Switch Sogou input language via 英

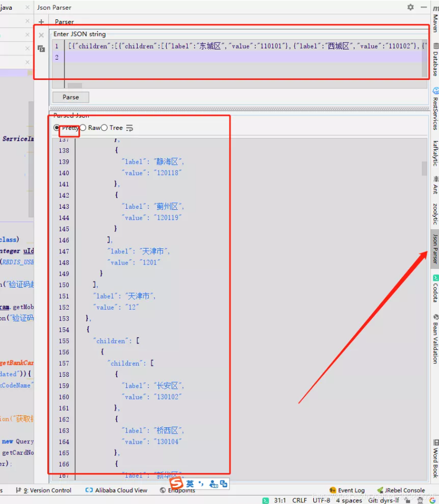[x=190, y=484]
